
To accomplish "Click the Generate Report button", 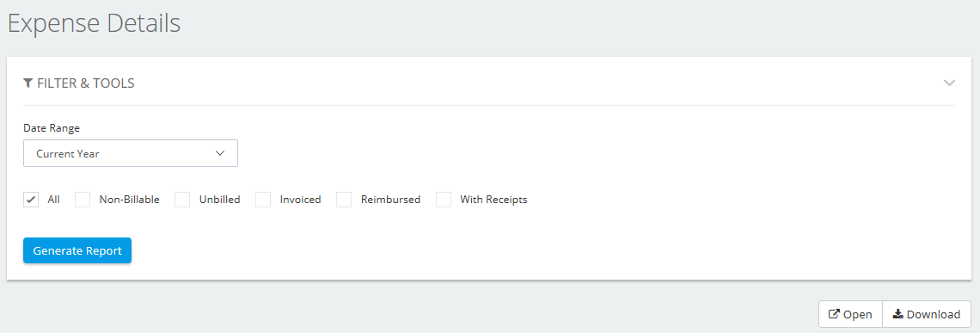I will (77, 250).
